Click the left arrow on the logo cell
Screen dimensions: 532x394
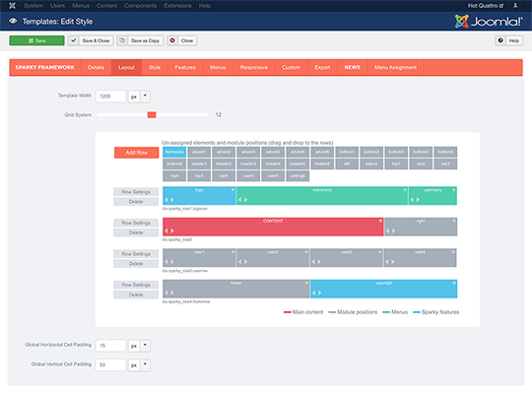(166, 200)
